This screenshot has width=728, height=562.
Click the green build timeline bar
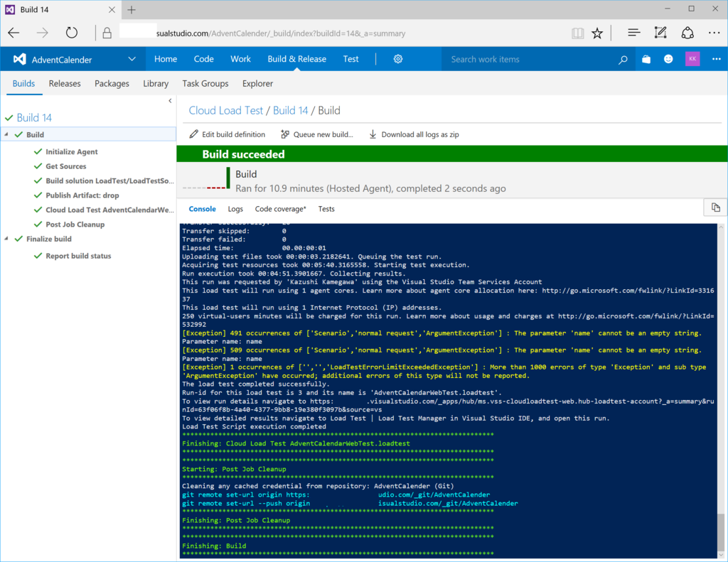point(228,178)
